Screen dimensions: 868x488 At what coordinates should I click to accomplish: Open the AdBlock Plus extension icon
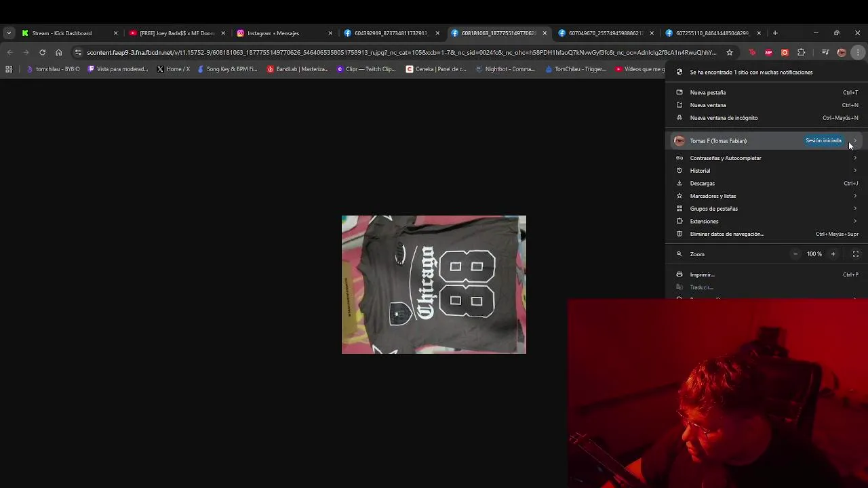[x=768, y=52]
